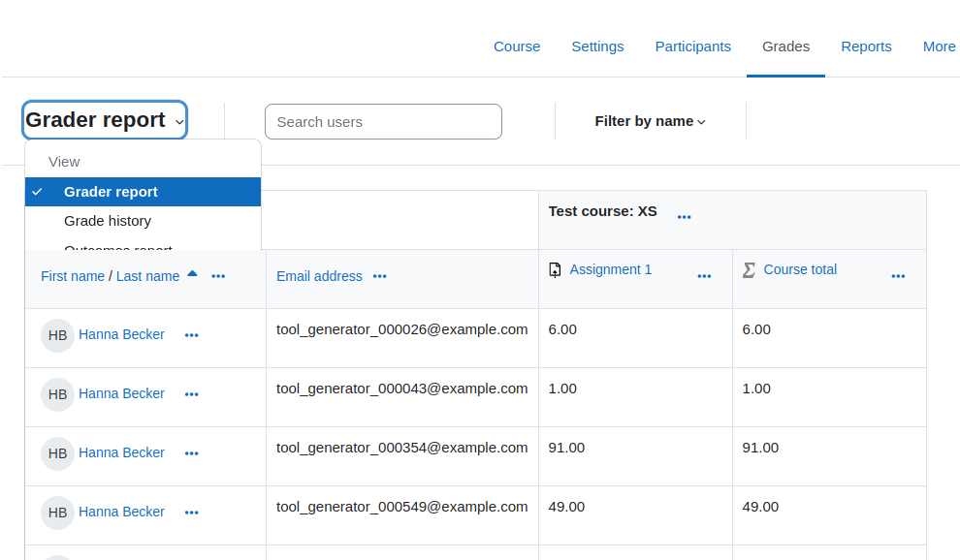960x560 pixels.
Task: Click Course total value 91.00
Action: [760, 448]
